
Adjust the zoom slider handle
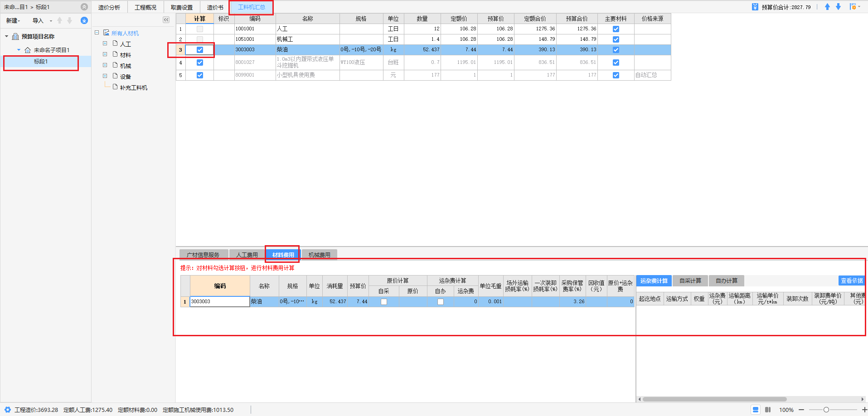point(826,410)
